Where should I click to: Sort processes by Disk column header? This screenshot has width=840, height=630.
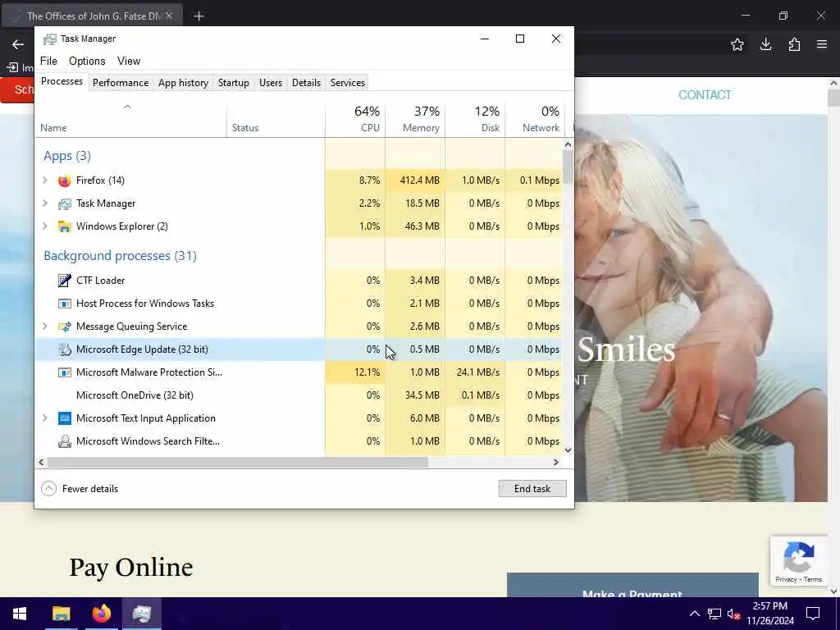[475, 119]
